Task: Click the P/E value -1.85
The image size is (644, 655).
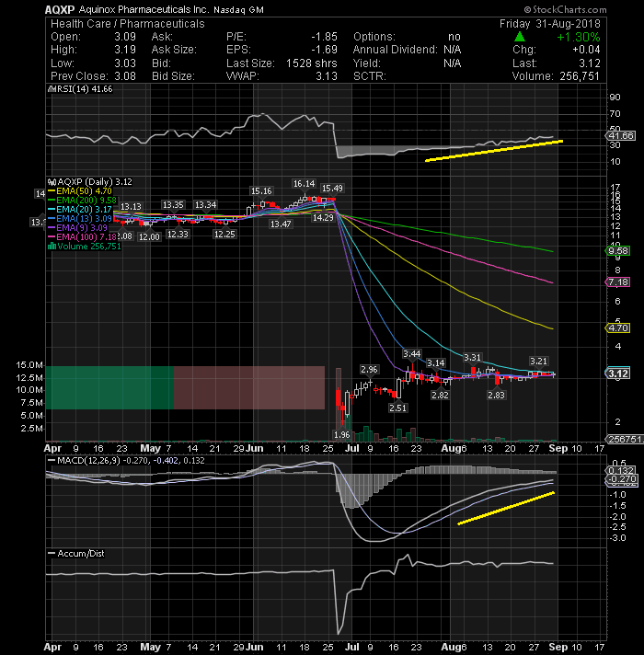Action: [x=324, y=37]
